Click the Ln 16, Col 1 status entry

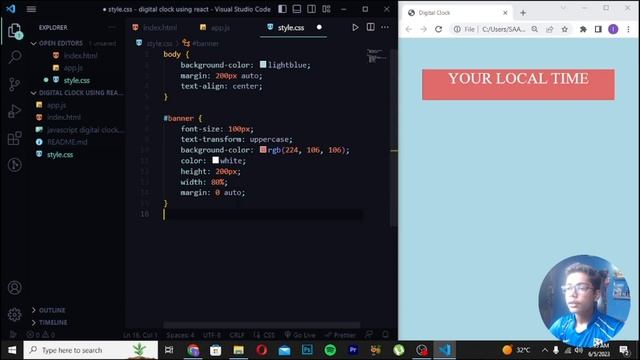pyautogui.click(x=140, y=335)
